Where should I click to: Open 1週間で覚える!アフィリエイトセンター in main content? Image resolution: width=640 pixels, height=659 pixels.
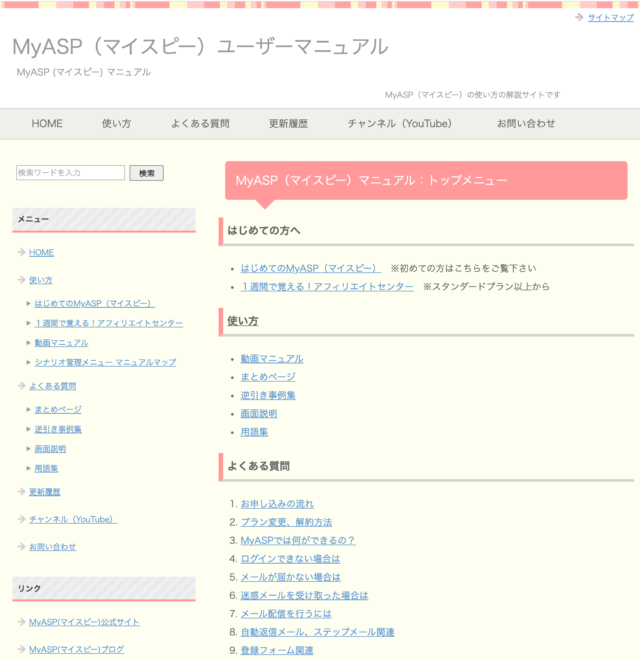[x=327, y=287]
